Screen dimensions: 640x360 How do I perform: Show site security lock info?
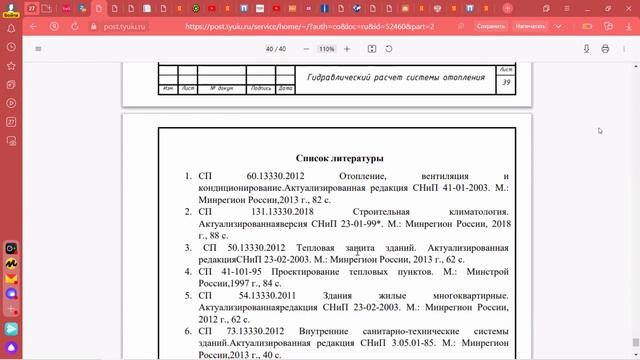(x=93, y=27)
